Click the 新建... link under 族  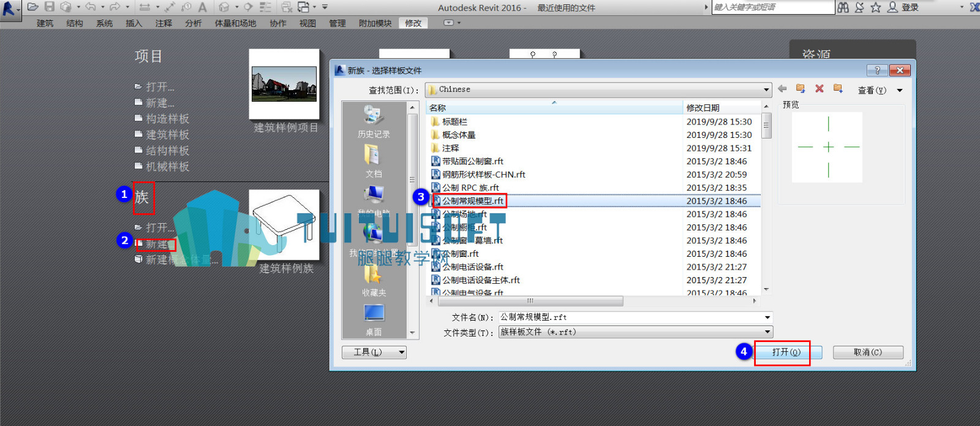coord(157,245)
